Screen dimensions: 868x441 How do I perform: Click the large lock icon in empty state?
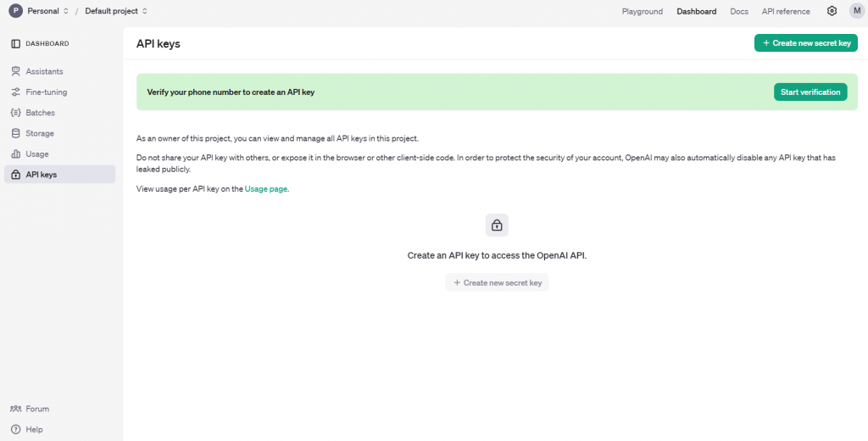497,225
